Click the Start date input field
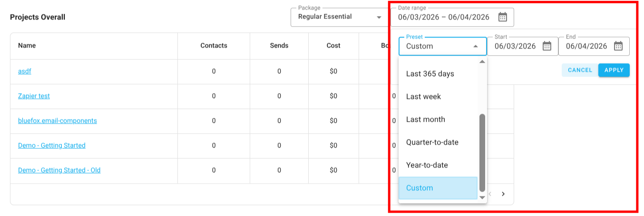 515,46
